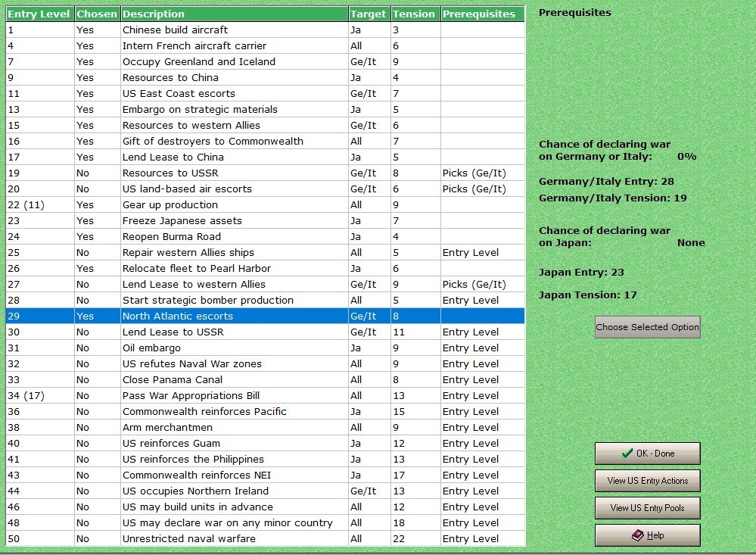Sort by the Entry Level column header
The image size is (756, 555).
[x=40, y=14]
